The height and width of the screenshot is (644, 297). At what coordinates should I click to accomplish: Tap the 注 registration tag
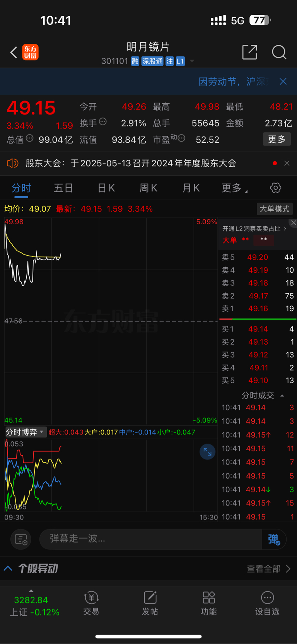click(x=169, y=61)
